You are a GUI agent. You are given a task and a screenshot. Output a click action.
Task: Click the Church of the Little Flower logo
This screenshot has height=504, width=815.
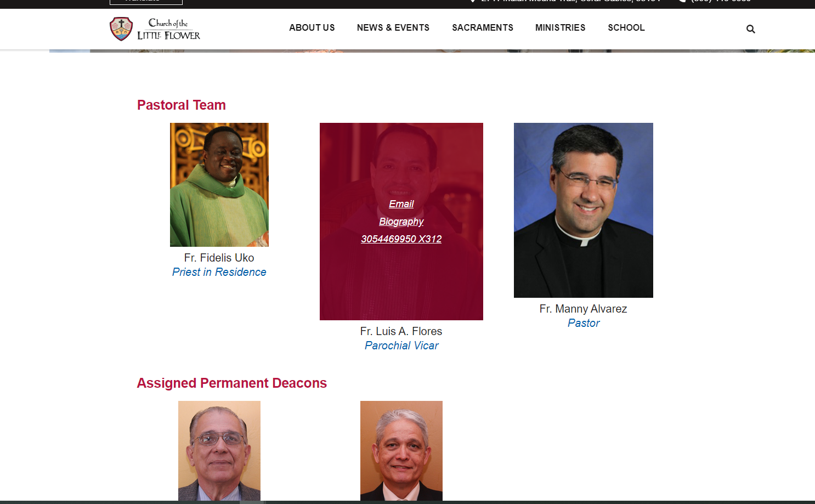click(x=155, y=29)
